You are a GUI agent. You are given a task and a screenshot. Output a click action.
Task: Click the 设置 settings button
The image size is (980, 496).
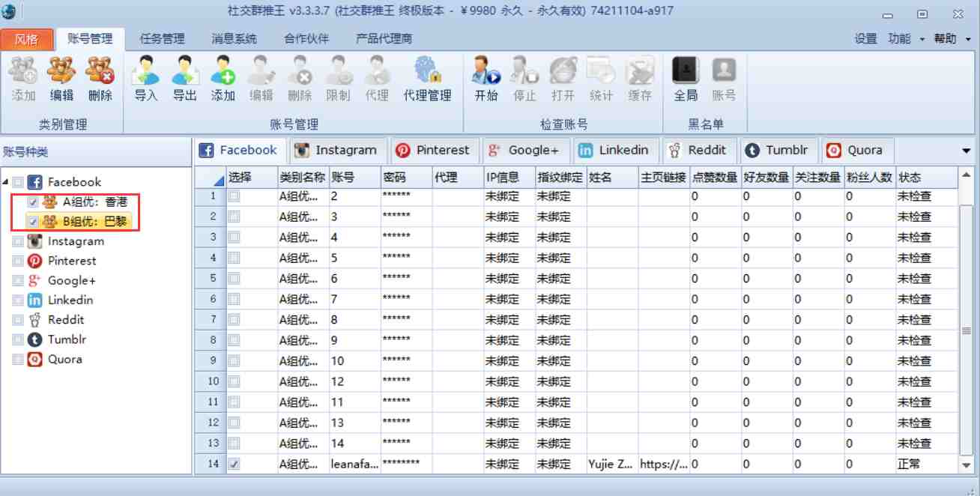pos(865,38)
